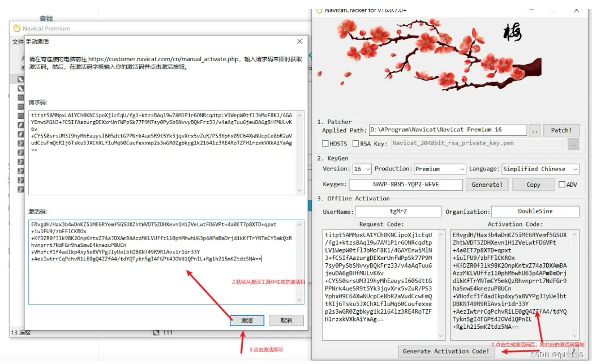Click Generate Activation Code! button
Screen dimensions: 592x364
tap(446, 351)
